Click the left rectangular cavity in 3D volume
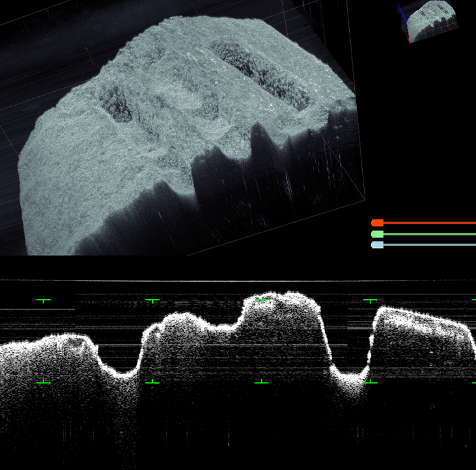476x470 pixels. 116,104
